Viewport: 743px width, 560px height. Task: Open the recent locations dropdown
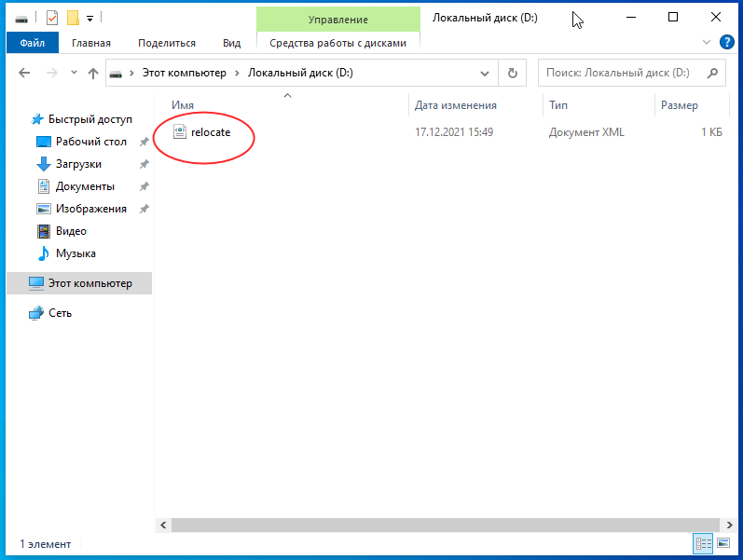74,73
